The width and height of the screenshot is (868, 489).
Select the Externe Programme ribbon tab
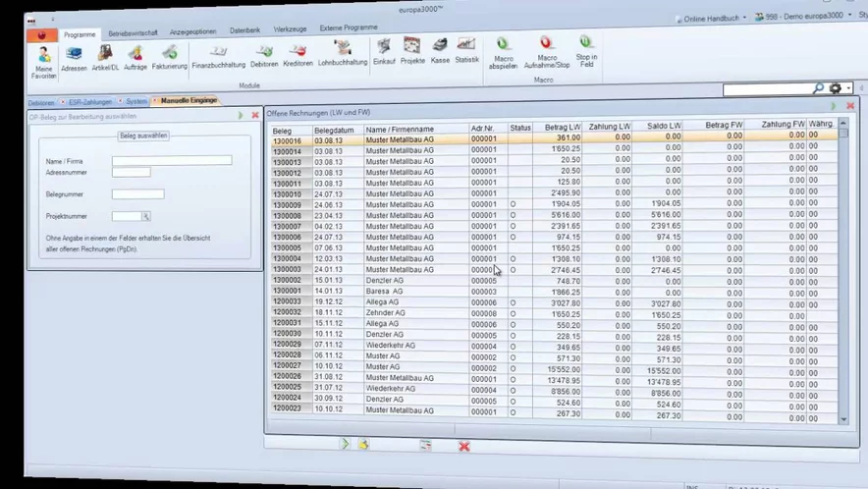(x=349, y=27)
